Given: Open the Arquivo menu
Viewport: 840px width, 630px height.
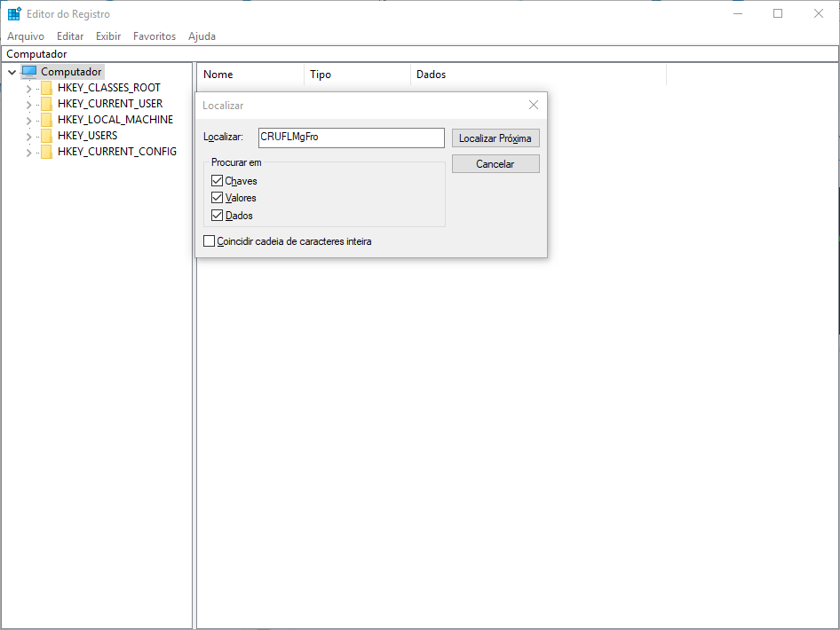Looking at the screenshot, I should tap(26, 35).
